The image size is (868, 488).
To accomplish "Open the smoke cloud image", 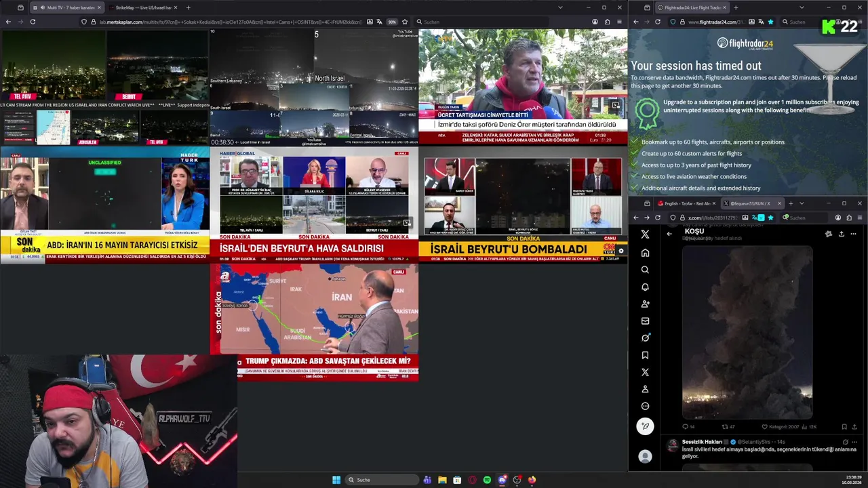I will coord(747,332).
